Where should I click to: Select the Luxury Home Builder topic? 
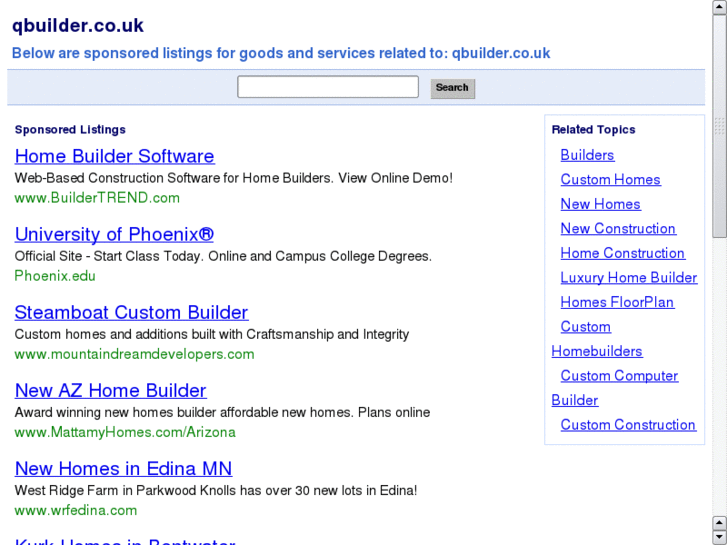[x=628, y=278]
